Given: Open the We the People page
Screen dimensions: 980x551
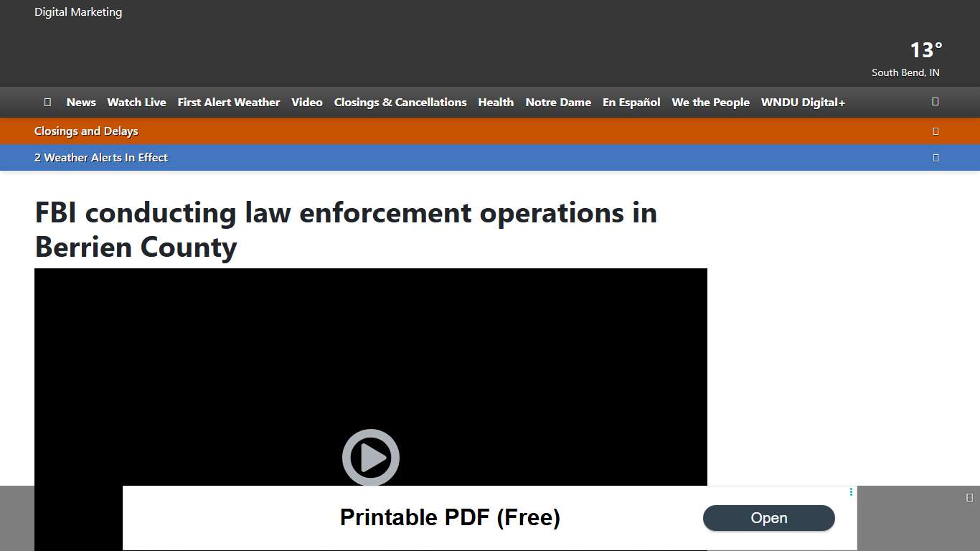Looking at the screenshot, I should (x=710, y=102).
